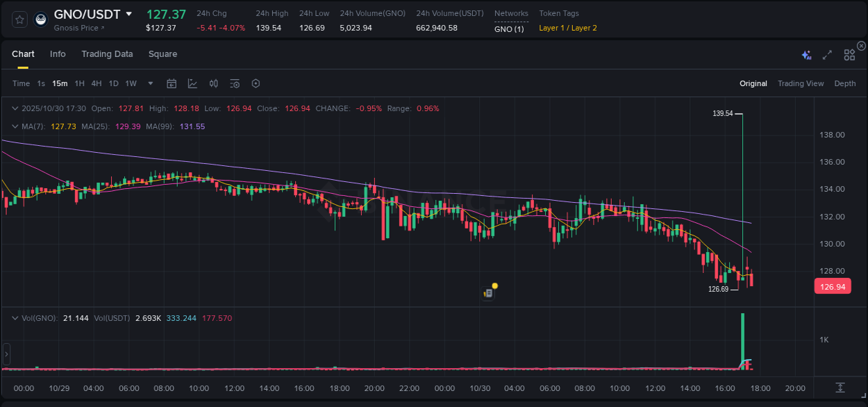Open the interval dropdown next to 1W
This screenshot has height=407, width=868.
click(x=149, y=83)
